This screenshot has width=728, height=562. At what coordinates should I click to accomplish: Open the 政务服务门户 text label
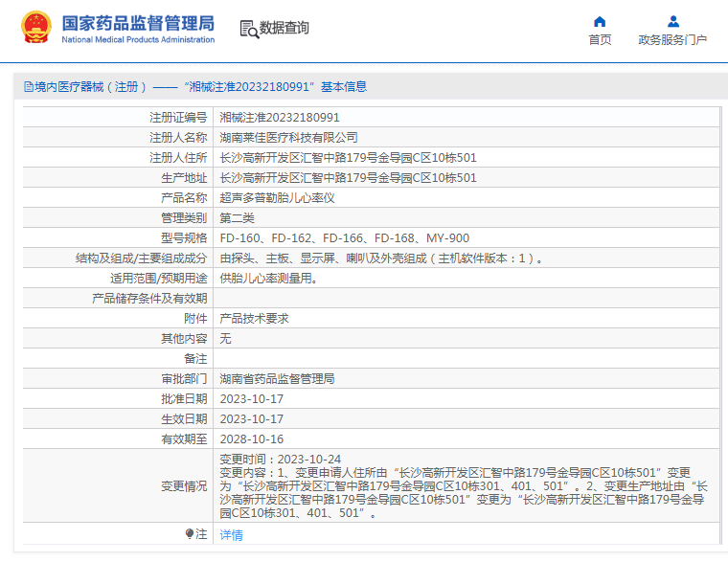tap(672, 40)
